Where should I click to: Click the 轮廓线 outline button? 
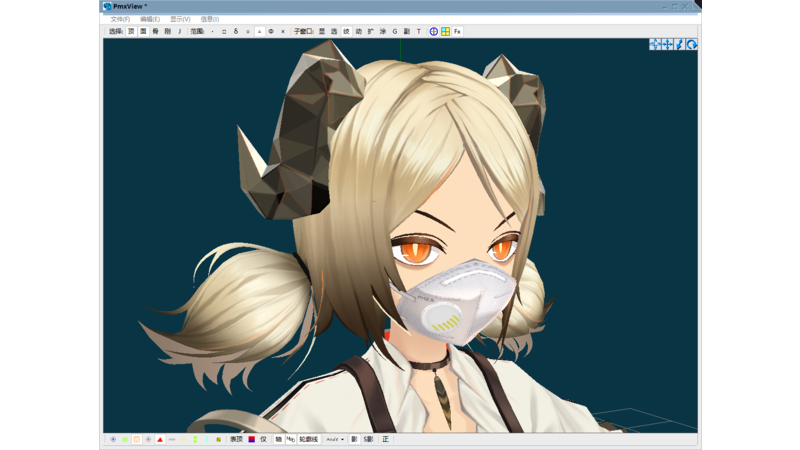pyautogui.click(x=309, y=439)
